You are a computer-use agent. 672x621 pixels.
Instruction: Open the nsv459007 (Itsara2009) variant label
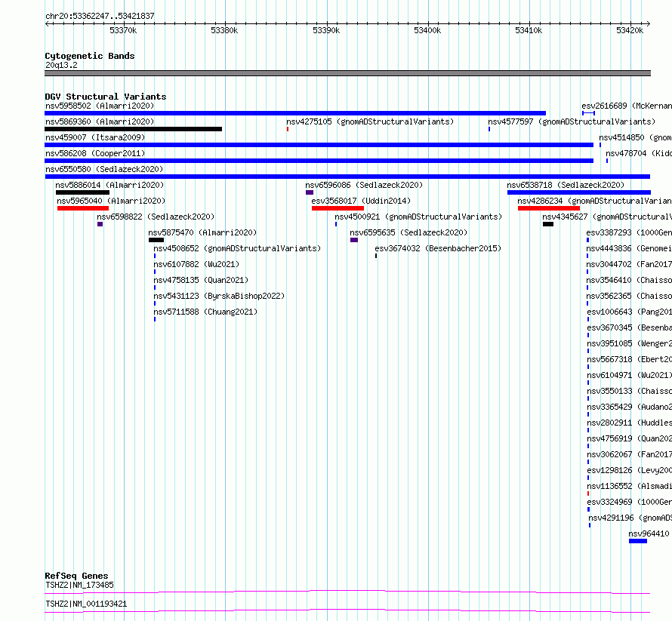(95, 137)
